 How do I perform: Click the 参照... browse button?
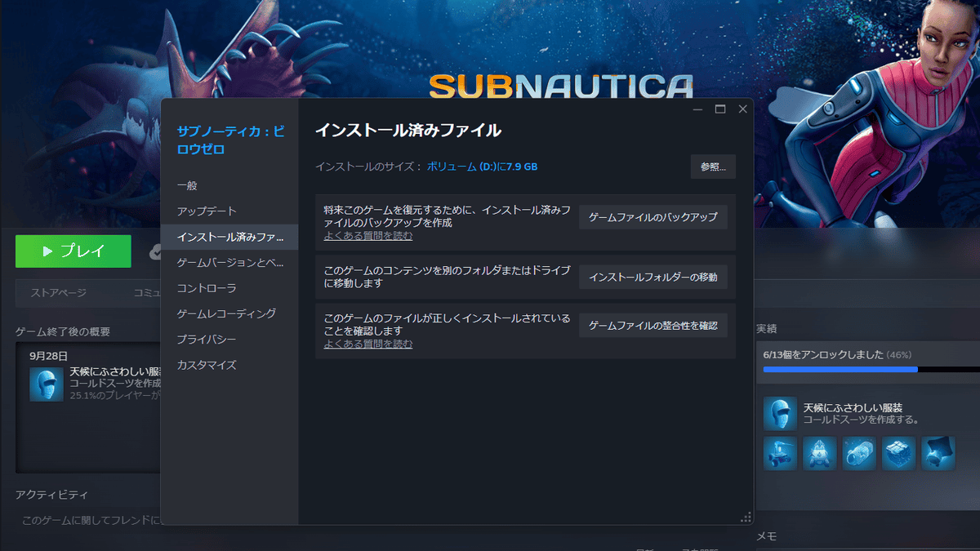[713, 167]
